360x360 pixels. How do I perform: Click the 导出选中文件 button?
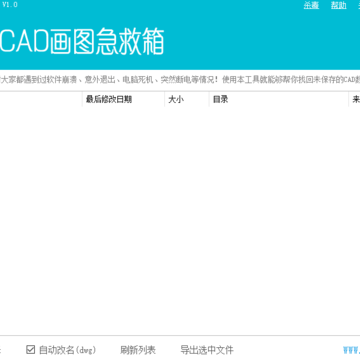(207, 350)
